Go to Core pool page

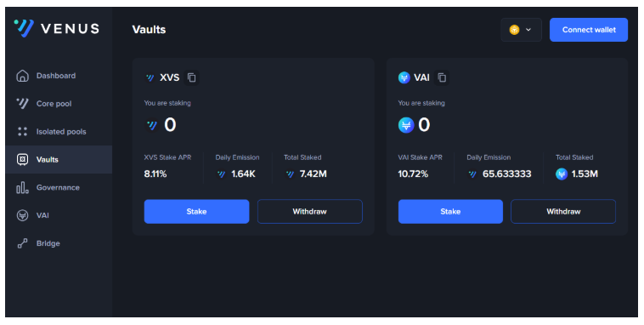tap(54, 104)
